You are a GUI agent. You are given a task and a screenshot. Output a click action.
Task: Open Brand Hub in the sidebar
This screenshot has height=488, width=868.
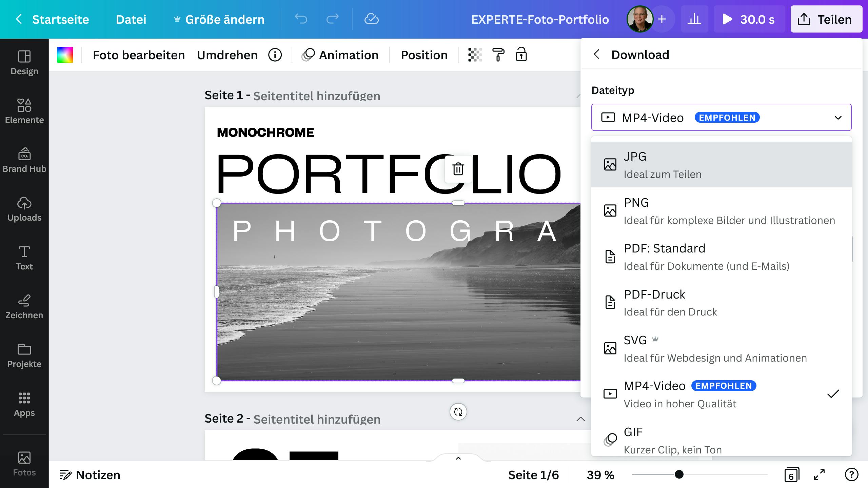coord(24,160)
